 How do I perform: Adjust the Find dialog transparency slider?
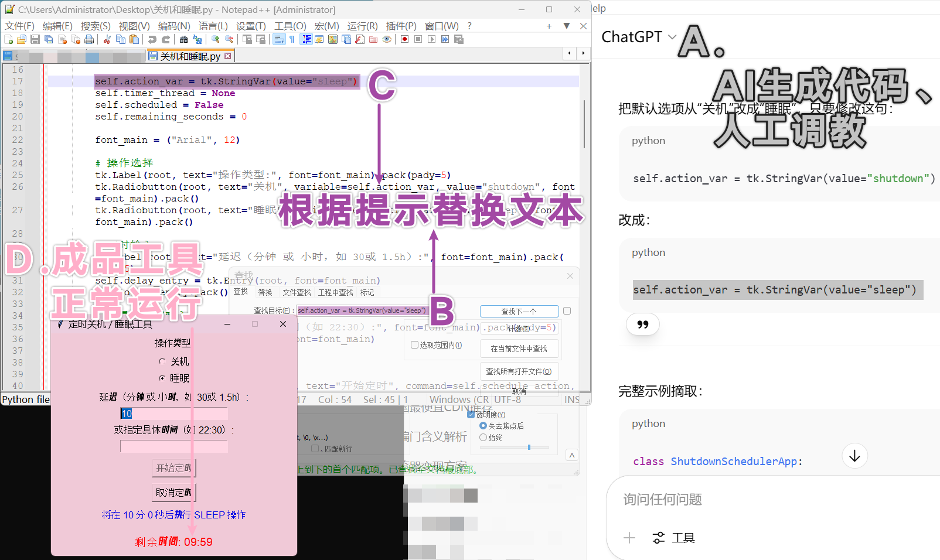(x=529, y=448)
